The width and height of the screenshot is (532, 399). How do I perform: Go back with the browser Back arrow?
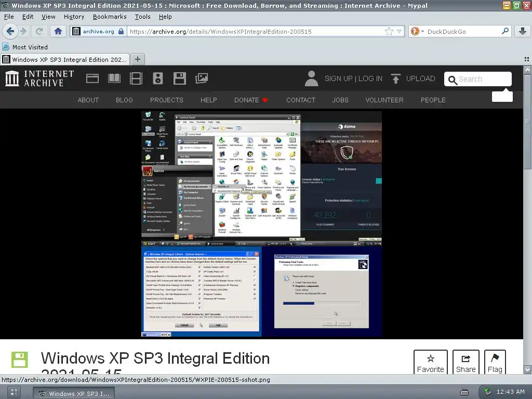point(10,32)
